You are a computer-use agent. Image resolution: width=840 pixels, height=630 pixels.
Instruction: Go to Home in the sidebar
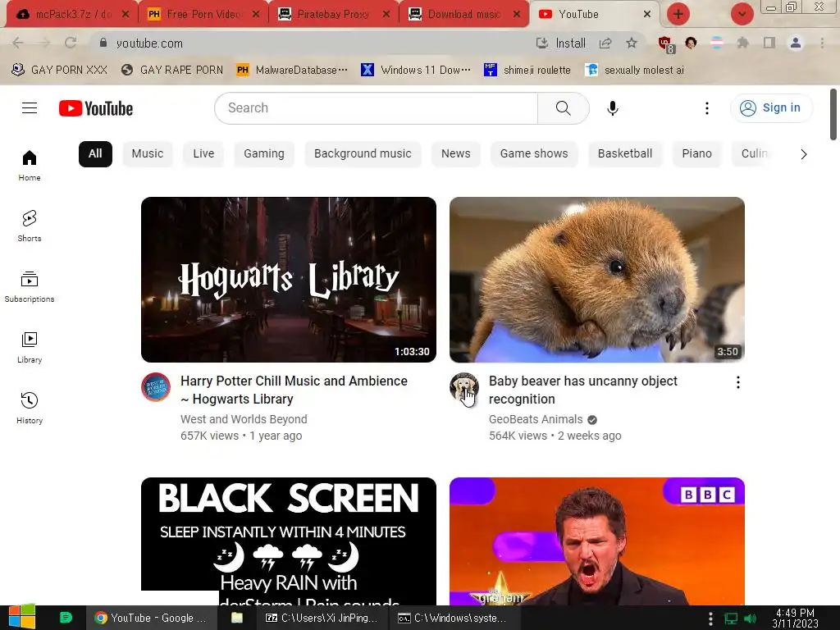pos(30,166)
